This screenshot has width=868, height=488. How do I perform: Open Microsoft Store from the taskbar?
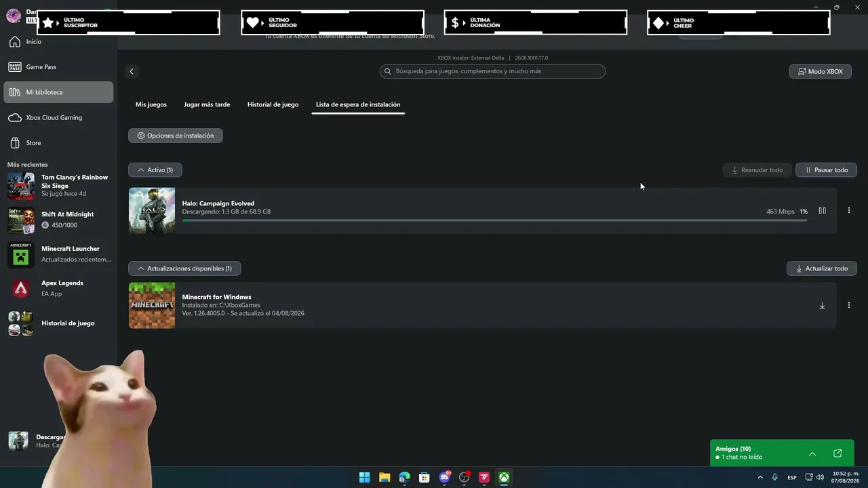[x=425, y=477]
